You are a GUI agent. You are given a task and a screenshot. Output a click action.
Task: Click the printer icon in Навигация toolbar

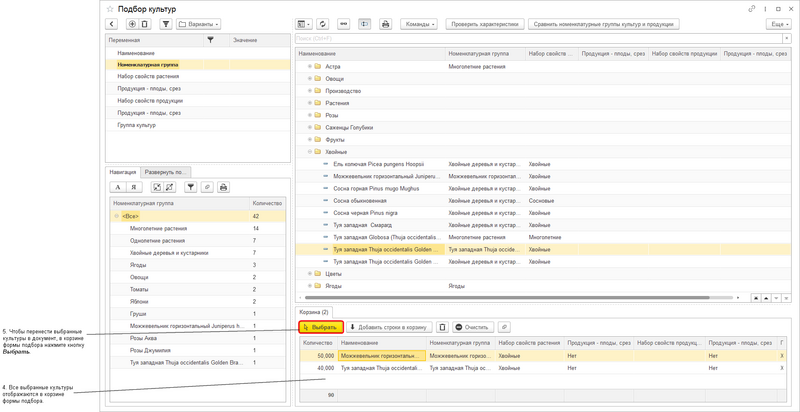[223, 187]
